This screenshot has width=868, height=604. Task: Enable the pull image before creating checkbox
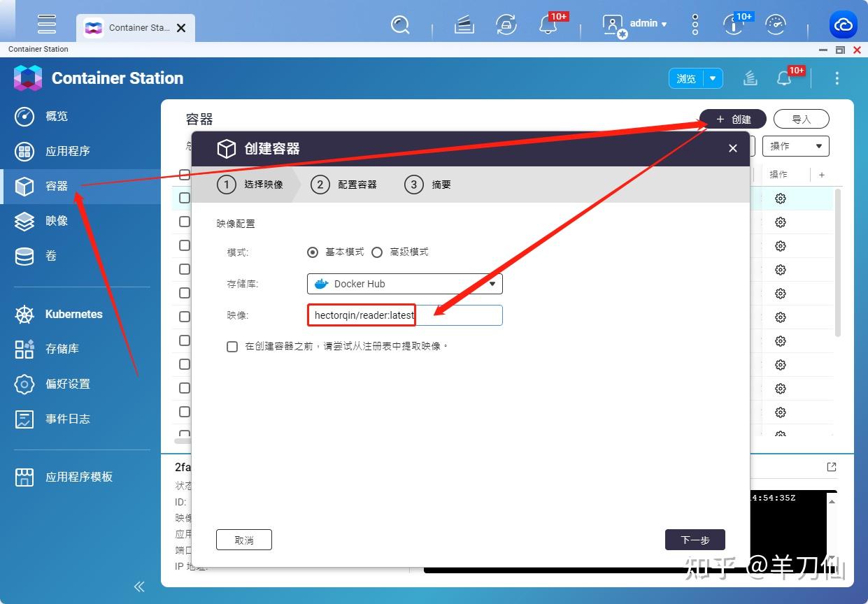pyautogui.click(x=232, y=346)
